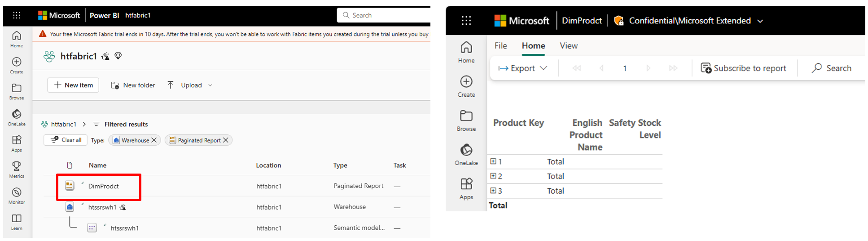Open OneLake in the left Power BI sidebar
The image size is (868, 241).
click(17, 117)
